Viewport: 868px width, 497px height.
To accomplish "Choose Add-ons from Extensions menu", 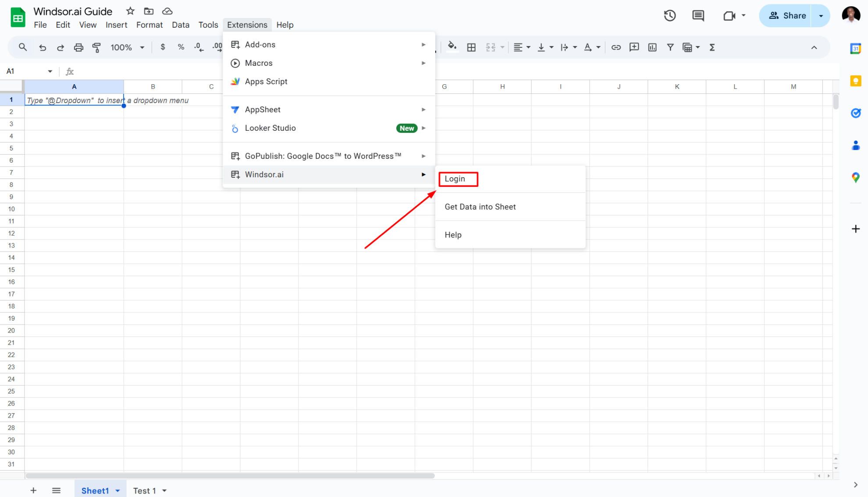I will point(329,44).
